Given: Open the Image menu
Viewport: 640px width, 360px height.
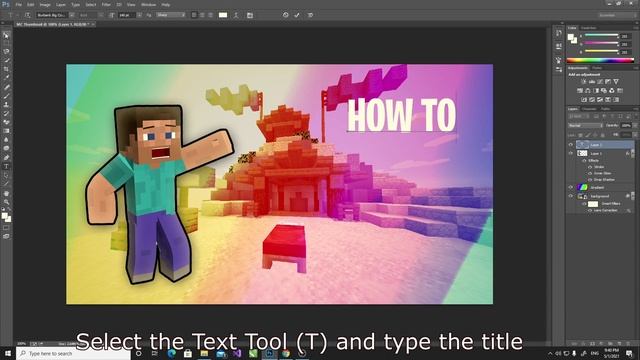Looking at the screenshot, I should point(45,4).
